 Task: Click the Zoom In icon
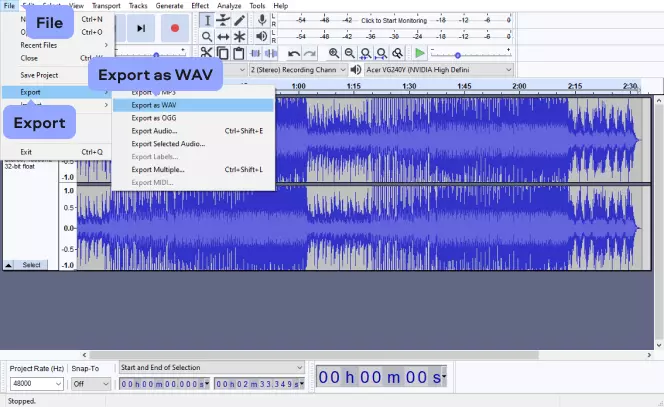334,53
